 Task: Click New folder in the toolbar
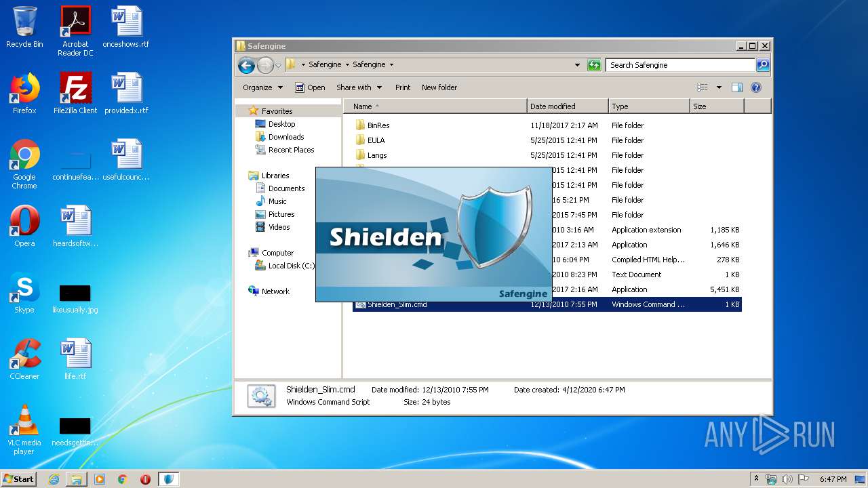tap(439, 87)
